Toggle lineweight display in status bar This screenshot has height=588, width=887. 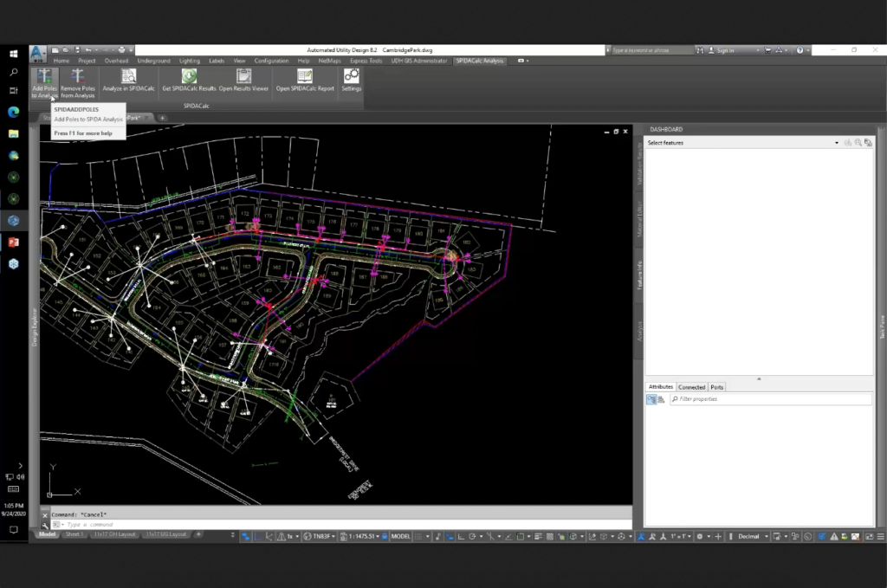(538, 536)
